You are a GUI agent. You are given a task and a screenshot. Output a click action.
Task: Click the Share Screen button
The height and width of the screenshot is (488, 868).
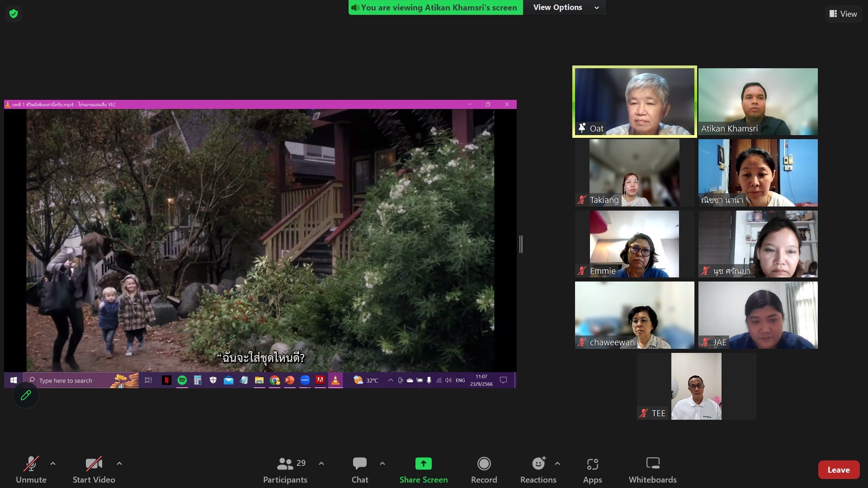[424, 470]
